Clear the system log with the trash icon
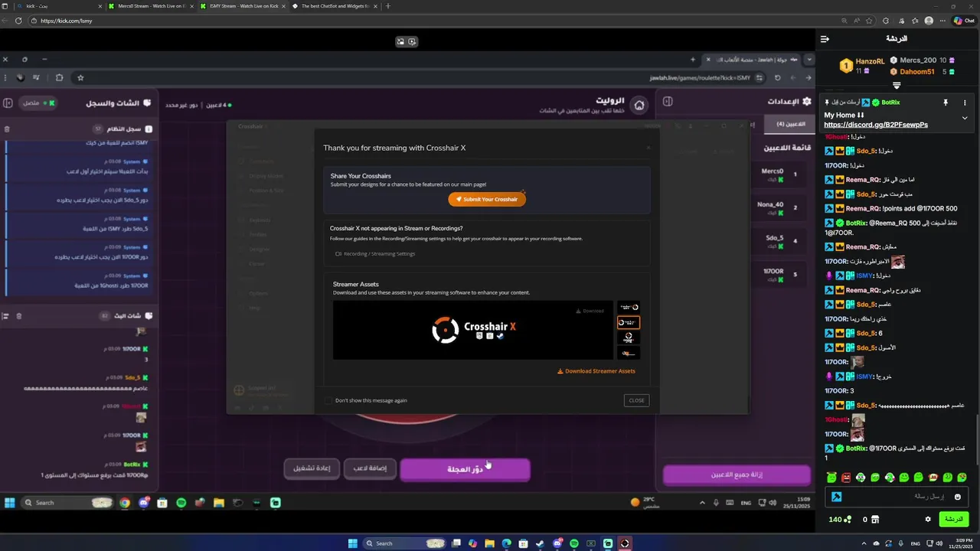 coord(7,129)
